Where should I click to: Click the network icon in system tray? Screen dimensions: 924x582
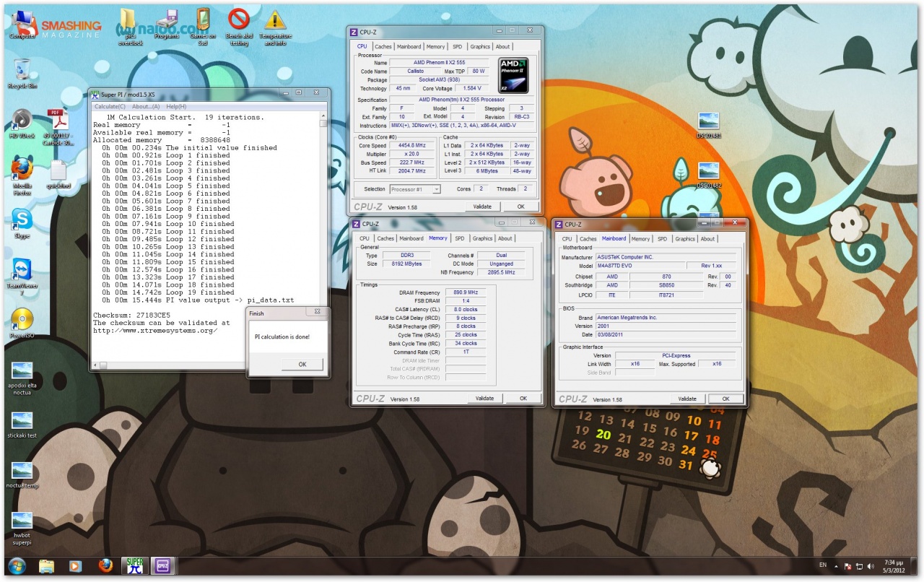click(859, 565)
